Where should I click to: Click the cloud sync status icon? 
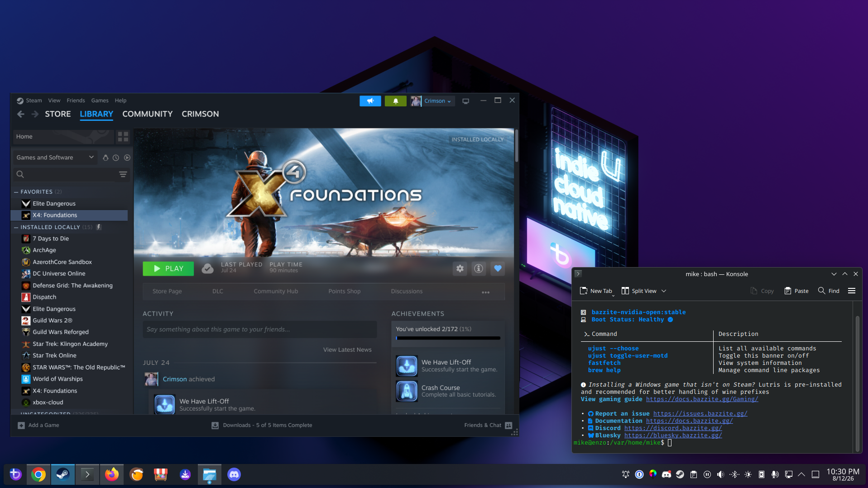pos(207,269)
